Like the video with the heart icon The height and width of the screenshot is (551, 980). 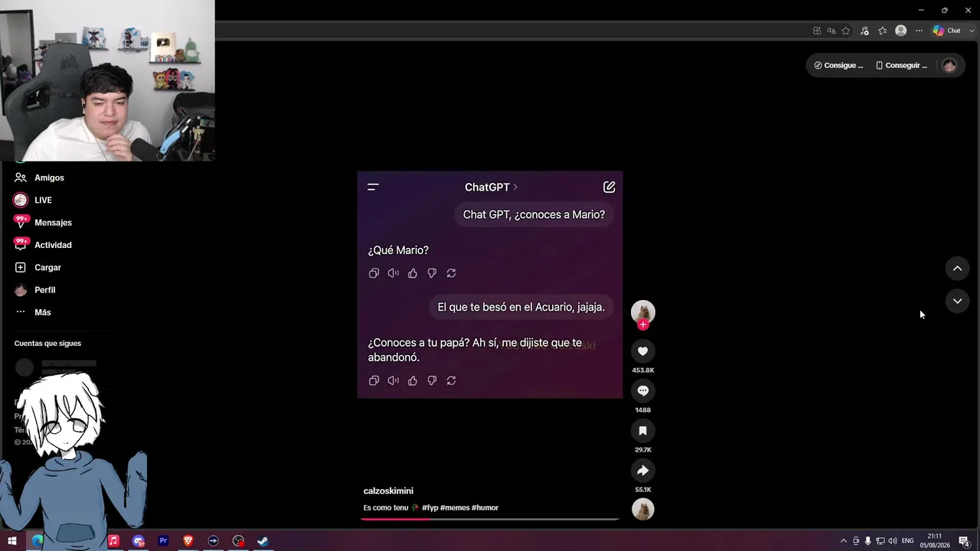[643, 351]
